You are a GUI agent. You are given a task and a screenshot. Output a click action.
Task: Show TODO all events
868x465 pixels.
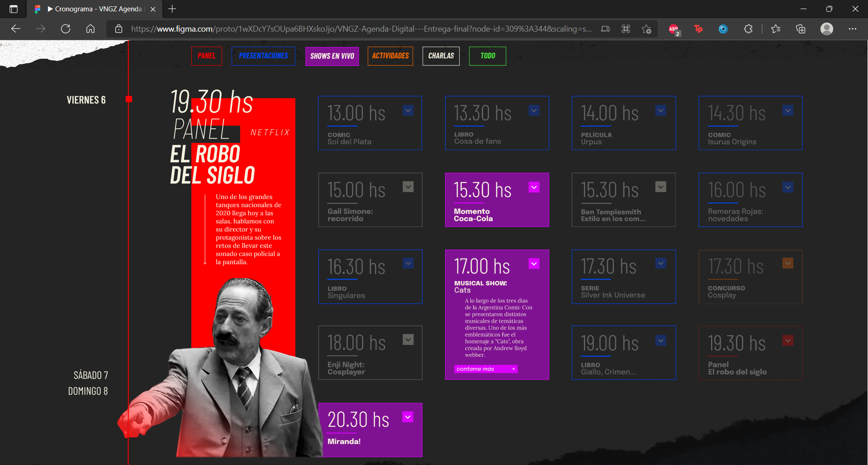[488, 56]
